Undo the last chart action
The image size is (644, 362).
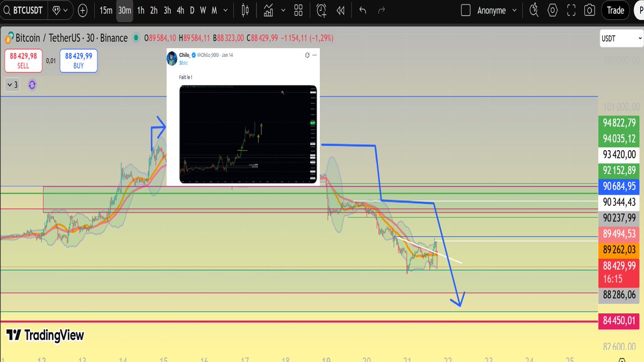pyautogui.click(x=363, y=10)
